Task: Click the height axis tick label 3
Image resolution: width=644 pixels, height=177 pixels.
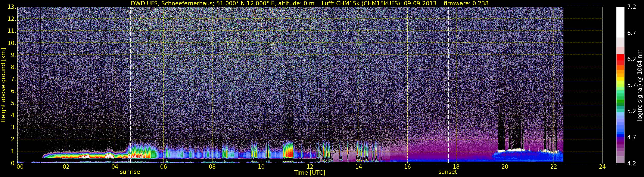Action: 13,127
